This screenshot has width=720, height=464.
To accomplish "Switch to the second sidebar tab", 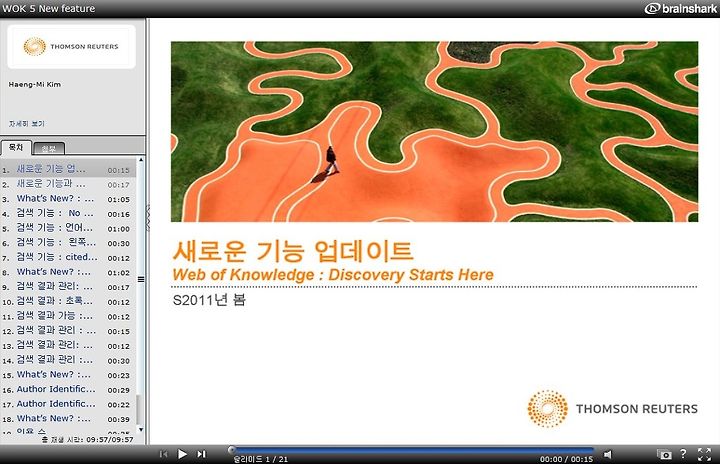I will coord(49,148).
